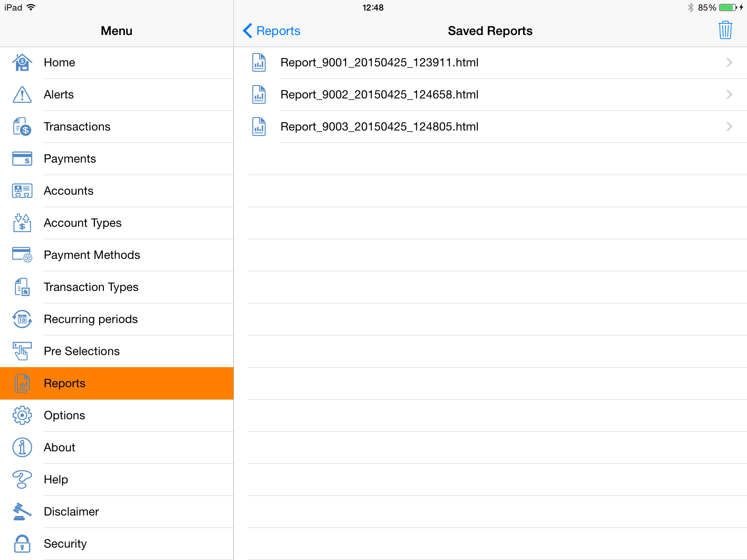This screenshot has width=747, height=560.
Task: Tap the Report_9001 document file icon
Action: pos(259,62)
